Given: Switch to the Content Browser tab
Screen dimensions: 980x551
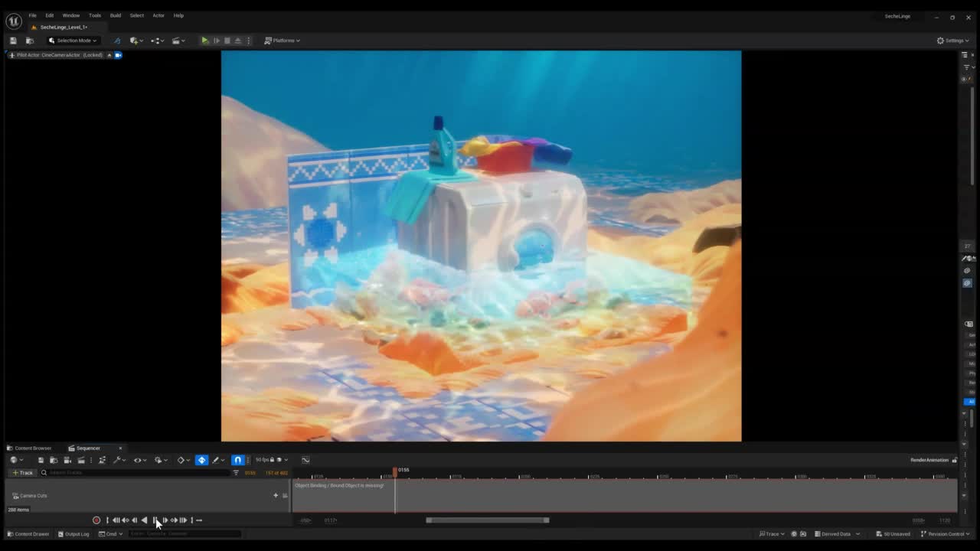Looking at the screenshot, I should click(30, 448).
